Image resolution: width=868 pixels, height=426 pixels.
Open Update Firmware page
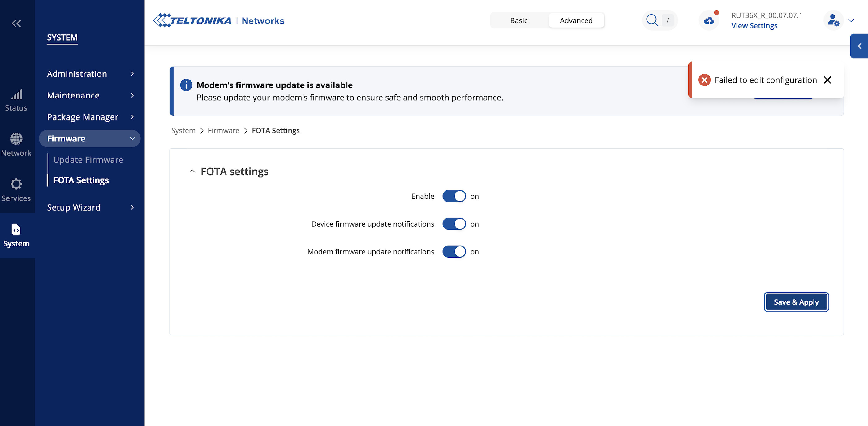(88, 159)
